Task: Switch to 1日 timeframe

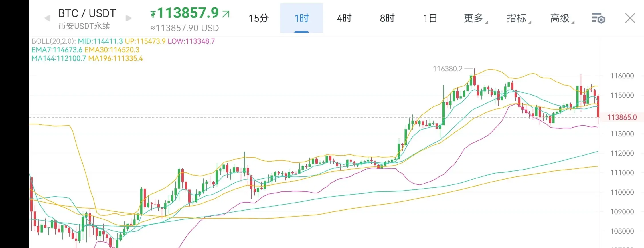Action: click(430, 18)
